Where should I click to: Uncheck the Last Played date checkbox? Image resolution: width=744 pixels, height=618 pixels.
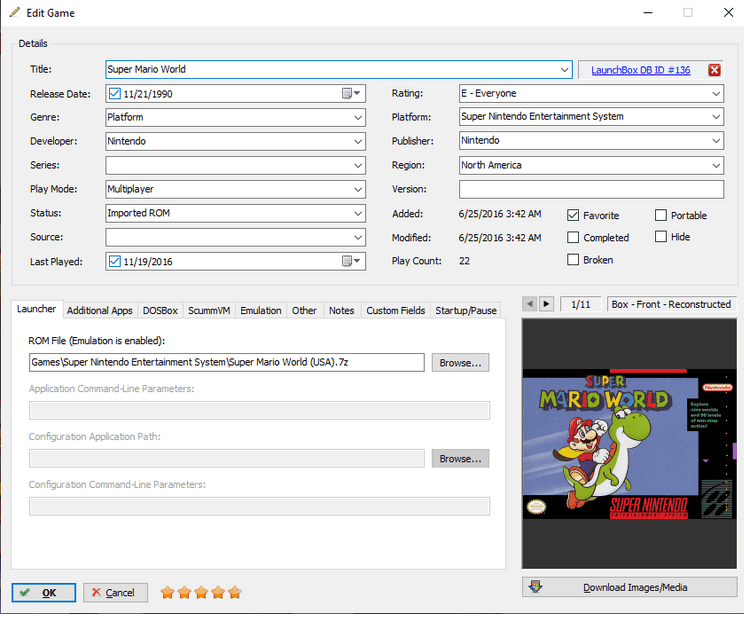click(114, 261)
